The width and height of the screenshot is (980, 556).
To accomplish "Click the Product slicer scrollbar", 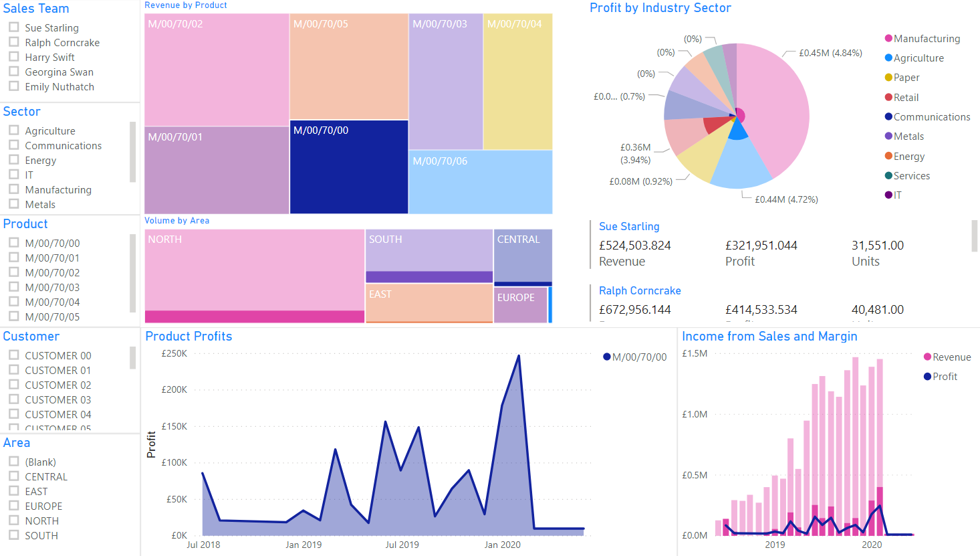I will tap(132, 273).
